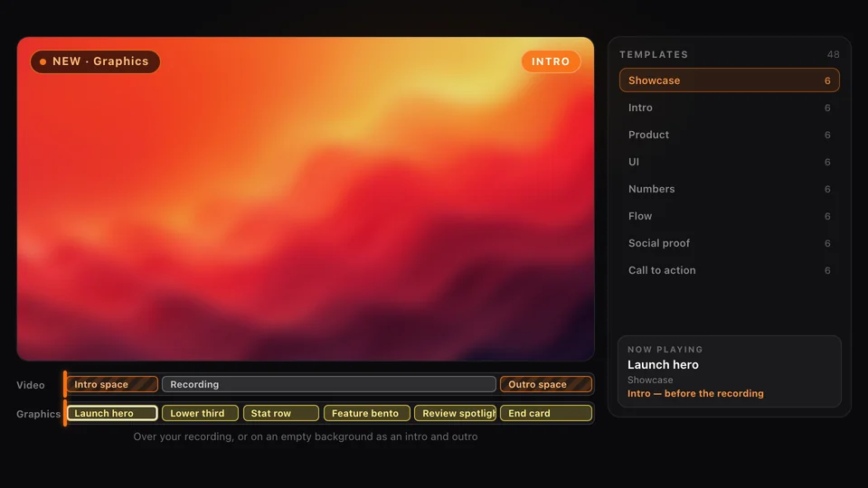Click the INTRO badge on preview
The width and height of the screenshot is (868, 488).
point(551,61)
